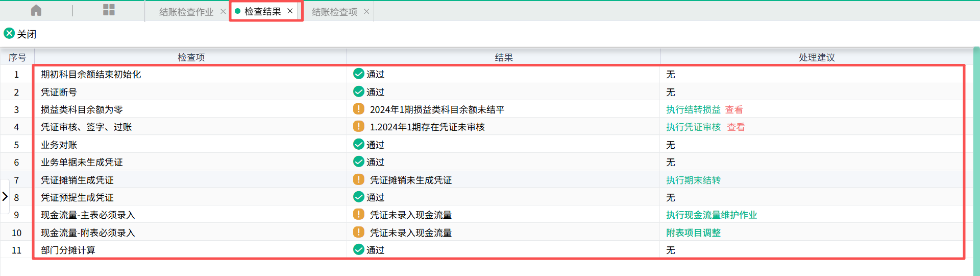Click the green close icon labeled 关闭

[9, 34]
